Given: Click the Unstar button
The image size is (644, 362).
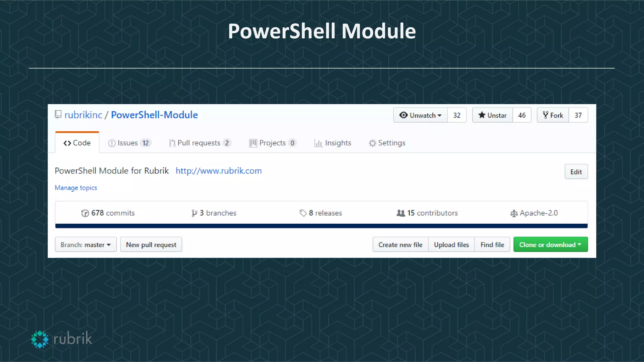Looking at the screenshot, I should [492, 115].
